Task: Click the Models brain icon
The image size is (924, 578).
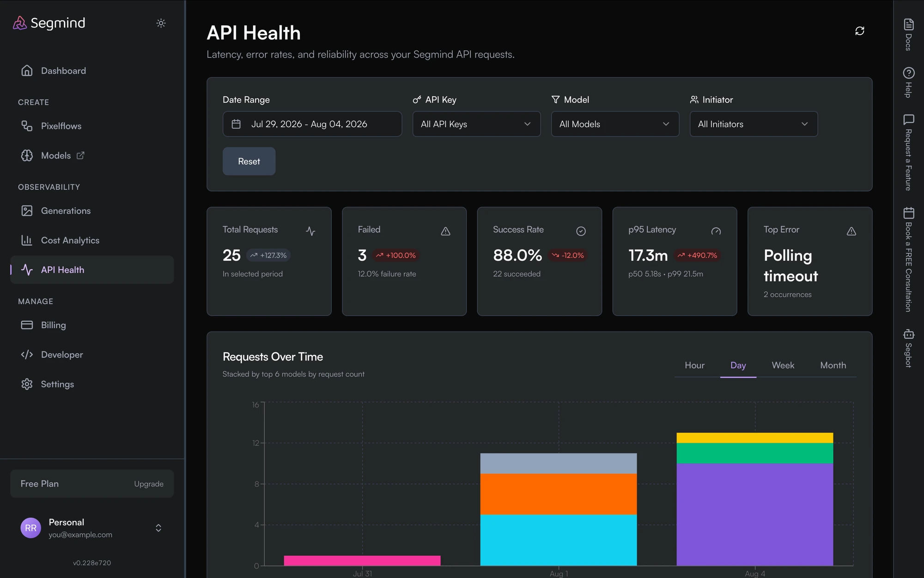Action: (27, 155)
